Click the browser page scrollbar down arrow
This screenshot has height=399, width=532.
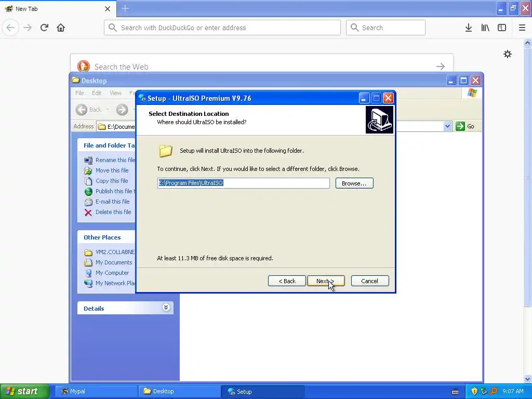[528, 379]
